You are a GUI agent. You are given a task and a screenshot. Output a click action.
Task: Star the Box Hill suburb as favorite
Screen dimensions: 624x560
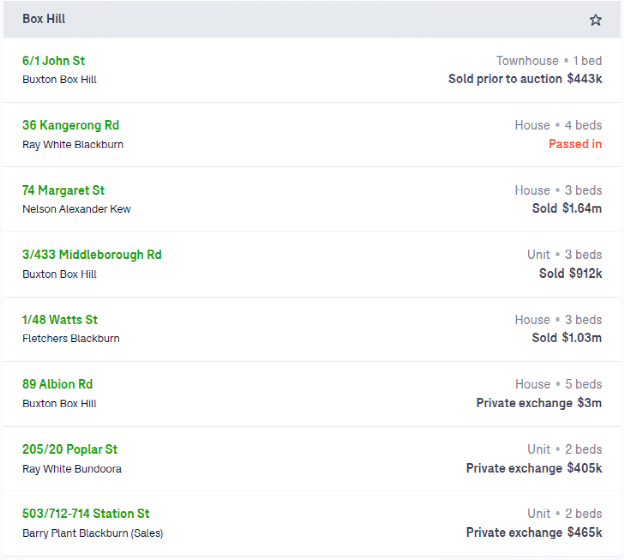point(596,20)
